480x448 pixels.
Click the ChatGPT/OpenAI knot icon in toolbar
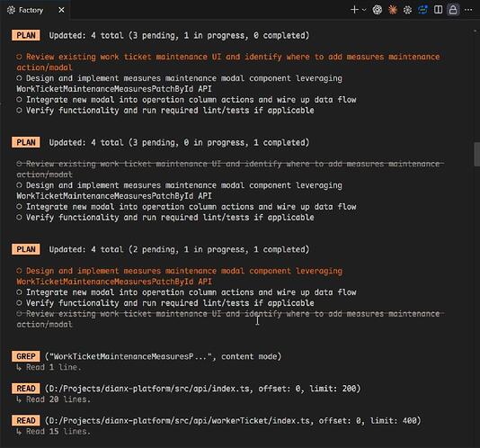point(378,10)
